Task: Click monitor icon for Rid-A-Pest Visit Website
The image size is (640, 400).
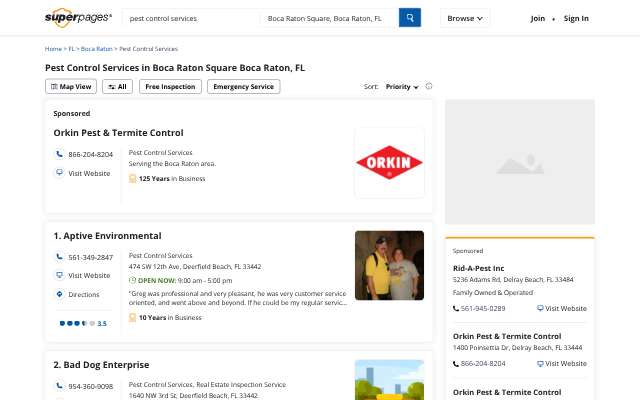Action: [x=540, y=308]
